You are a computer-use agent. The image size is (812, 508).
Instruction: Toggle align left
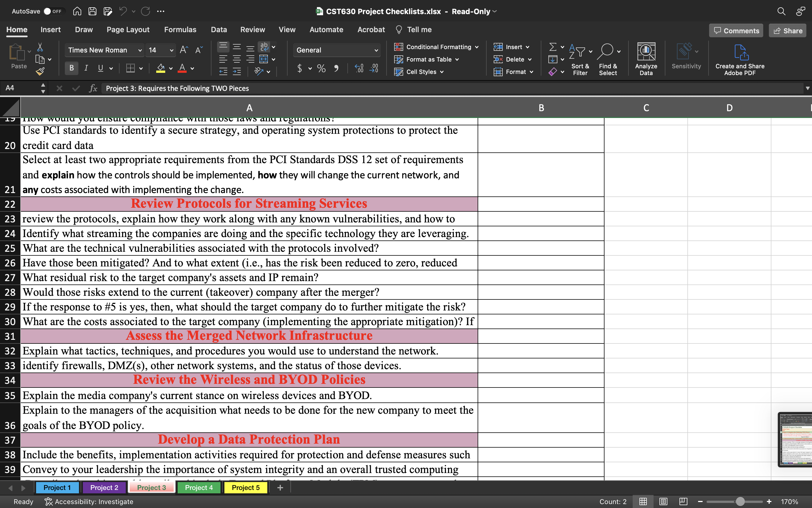(223, 60)
